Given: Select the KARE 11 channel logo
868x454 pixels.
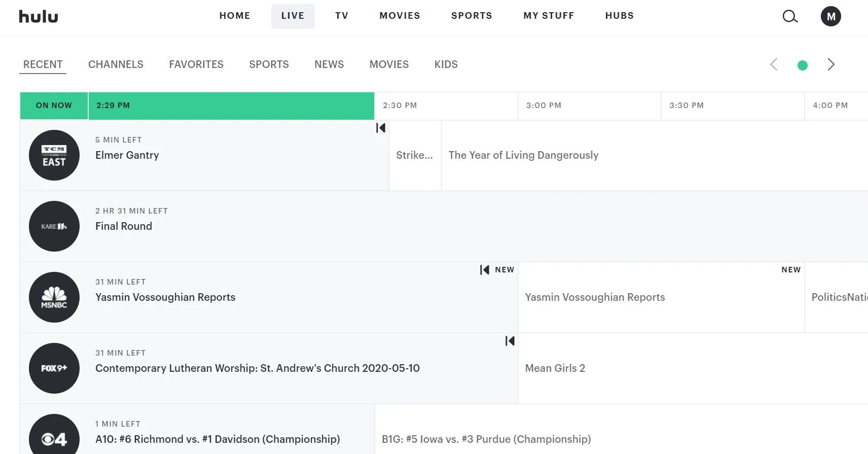Looking at the screenshot, I should (x=54, y=226).
